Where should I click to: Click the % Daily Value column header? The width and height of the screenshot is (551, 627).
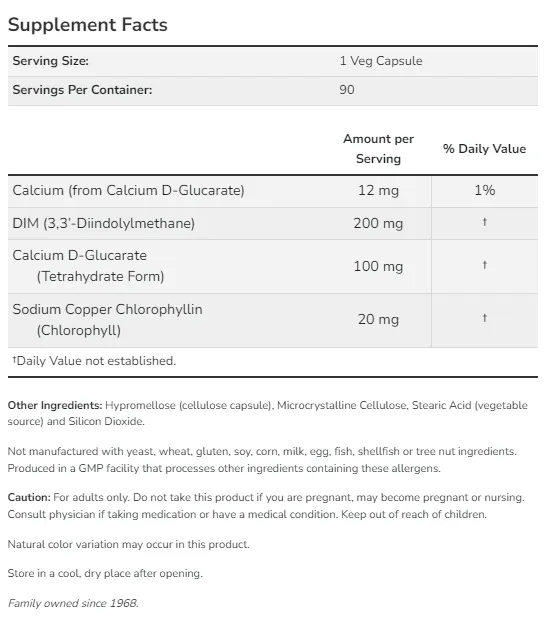484,149
